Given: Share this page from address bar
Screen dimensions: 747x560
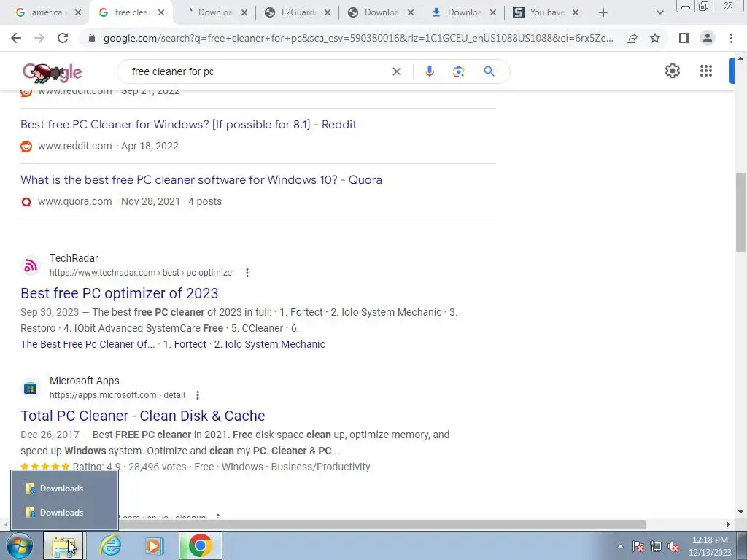Looking at the screenshot, I should [632, 38].
